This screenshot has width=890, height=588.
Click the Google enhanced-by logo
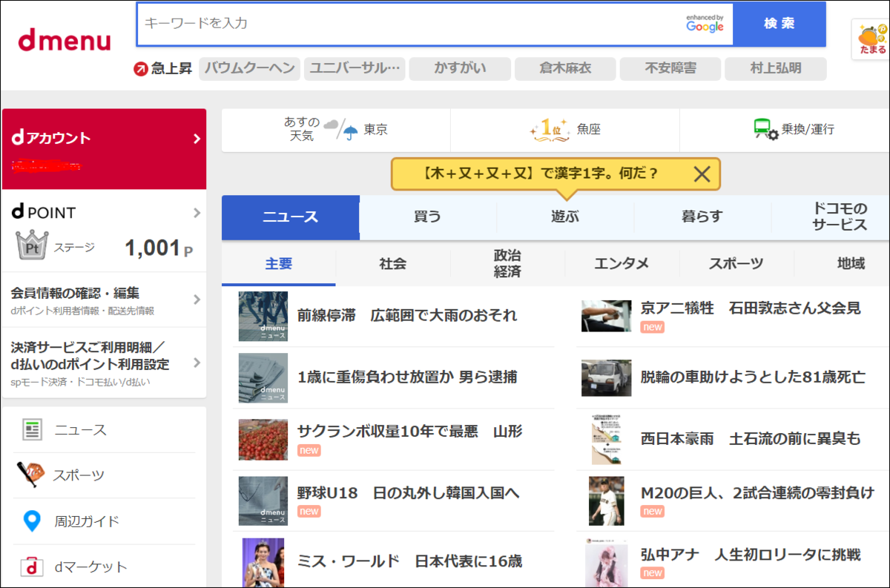tap(705, 23)
